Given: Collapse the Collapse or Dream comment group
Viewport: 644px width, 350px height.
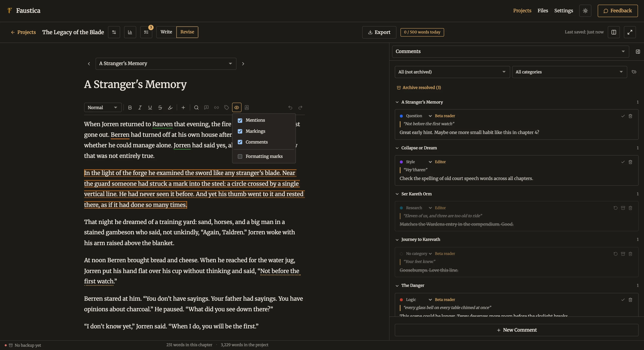Looking at the screenshot, I should coord(397,148).
